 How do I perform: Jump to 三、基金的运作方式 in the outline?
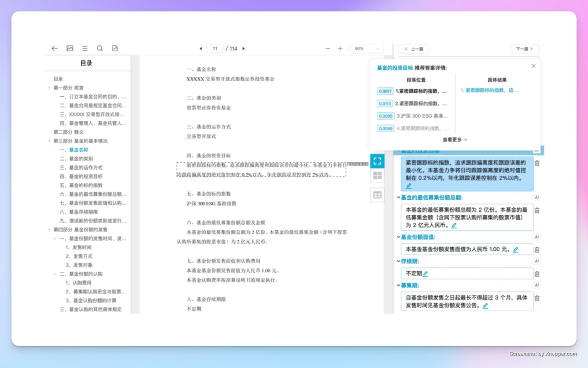coord(81,168)
